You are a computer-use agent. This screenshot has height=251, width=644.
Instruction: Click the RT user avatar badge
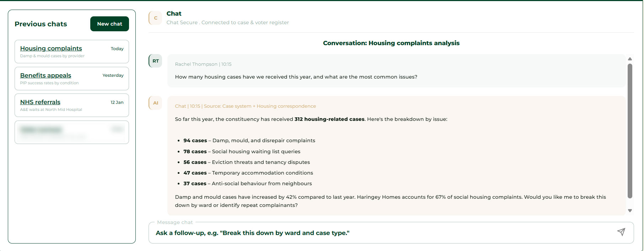[x=155, y=61]
